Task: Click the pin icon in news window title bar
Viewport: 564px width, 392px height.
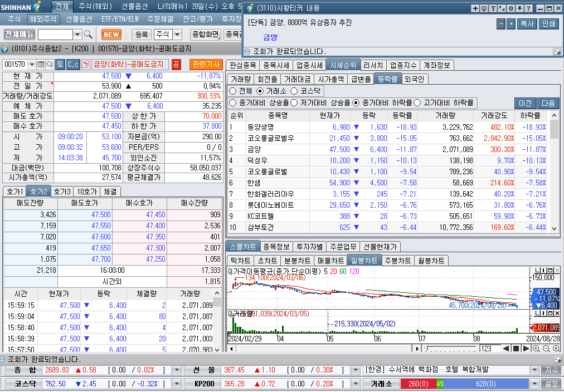Action: (x=520, y=8)
